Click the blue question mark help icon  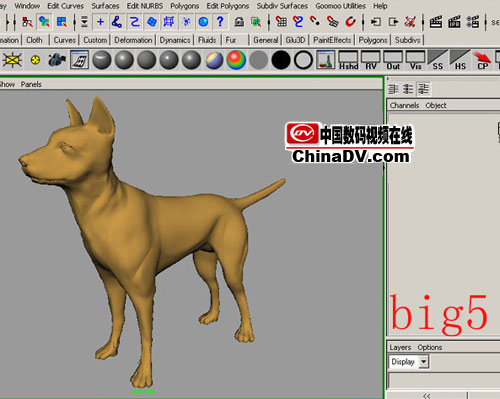tap(220, 22)
